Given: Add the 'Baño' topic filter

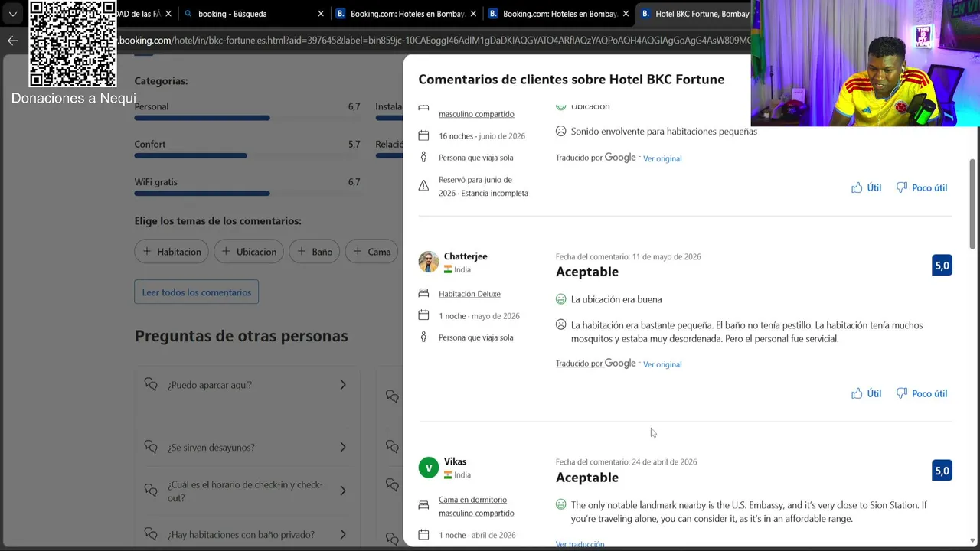Looking at the screenshot, I should point(314,252).
